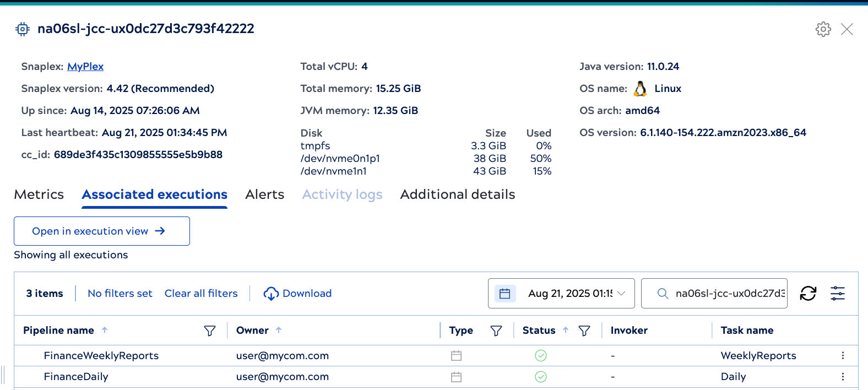Open row menu for Daily task
The width and height of the screenshot is (868, 390).
click(x=843, y=377)
